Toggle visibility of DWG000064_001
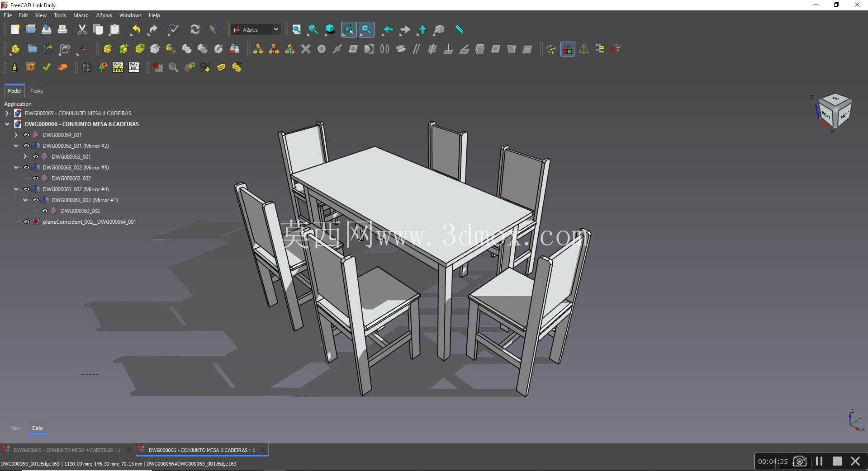 tap(27, 135)
